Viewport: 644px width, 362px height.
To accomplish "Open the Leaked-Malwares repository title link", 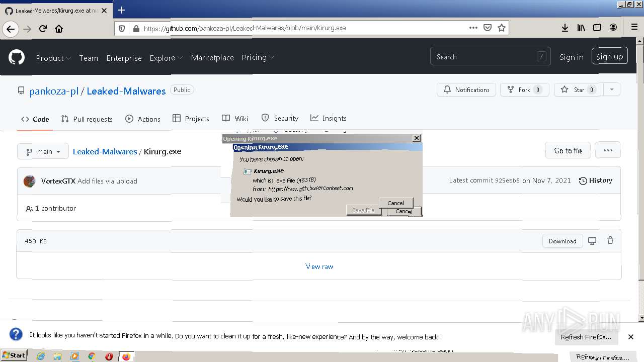I will click(126, 91).
